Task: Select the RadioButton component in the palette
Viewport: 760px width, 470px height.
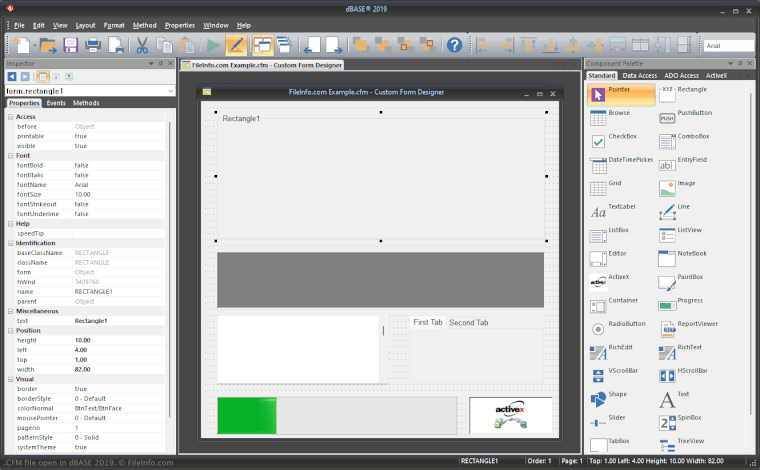Action: point(598,327)
